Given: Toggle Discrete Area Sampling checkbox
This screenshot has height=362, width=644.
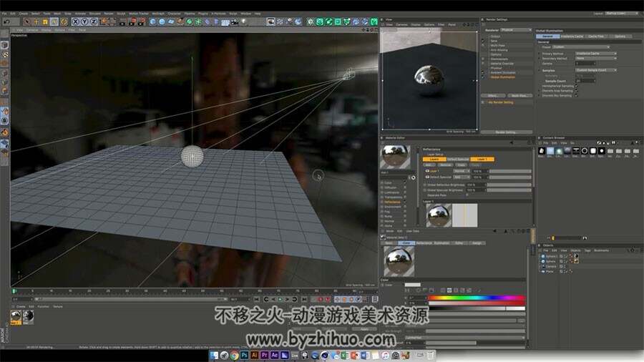Looking at the screenshot, I should [x=576, y=91].
